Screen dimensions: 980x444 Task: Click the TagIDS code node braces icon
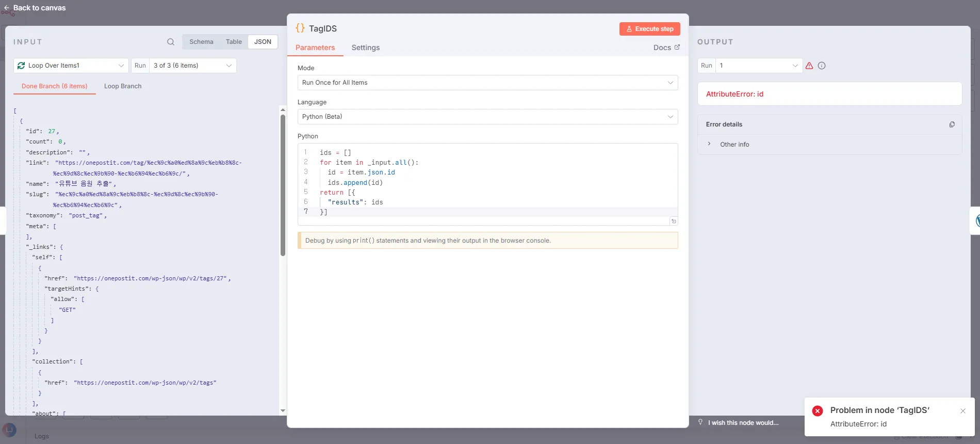click(x=300, y=28)
